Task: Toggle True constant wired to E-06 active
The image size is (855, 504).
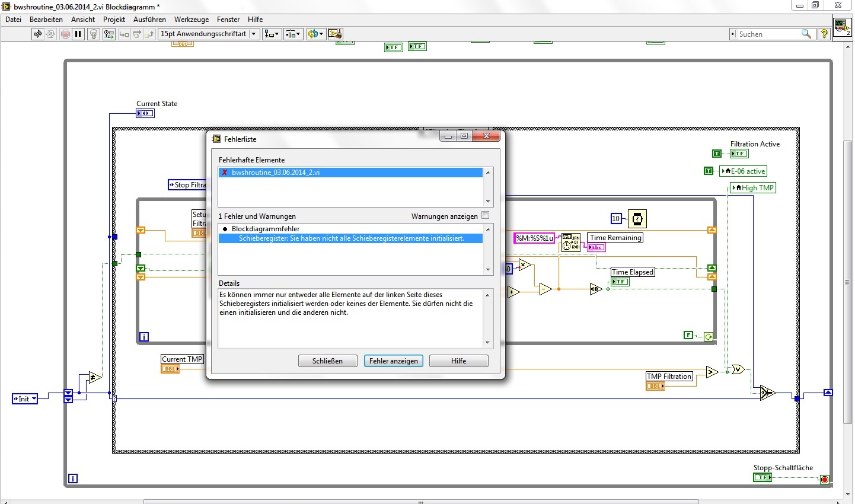Action: pos(709,171)
